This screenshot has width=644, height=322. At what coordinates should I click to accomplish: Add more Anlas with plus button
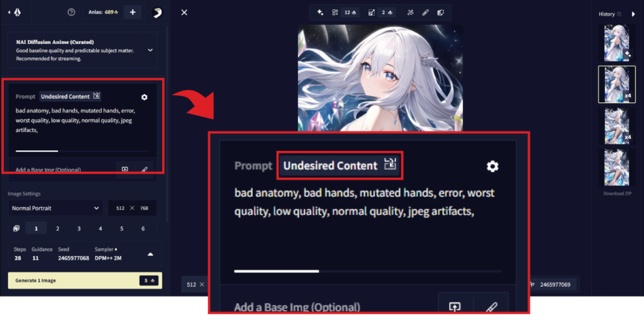pyautogui.click(x=133, y=13)
